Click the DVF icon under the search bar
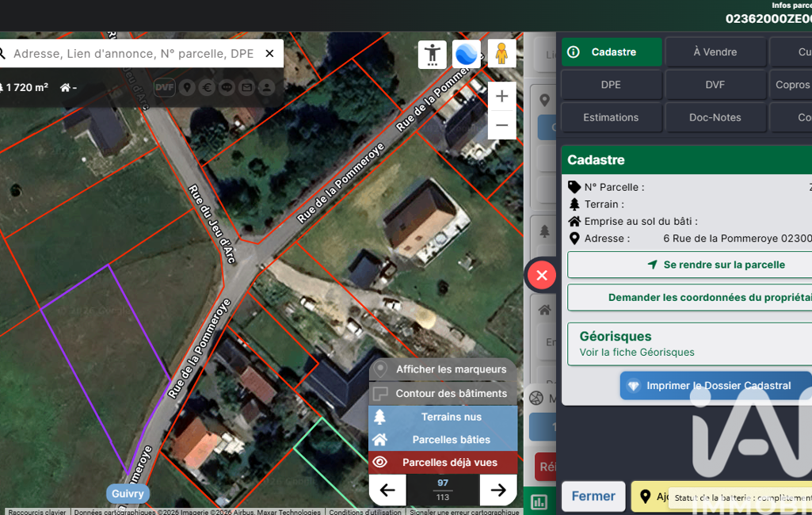Image resolution: width=812 pixels, height=515 pixels. coord(164,87)
